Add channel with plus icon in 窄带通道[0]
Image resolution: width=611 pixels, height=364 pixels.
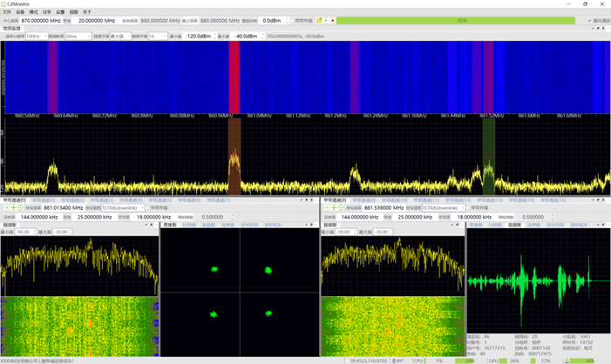13,208
